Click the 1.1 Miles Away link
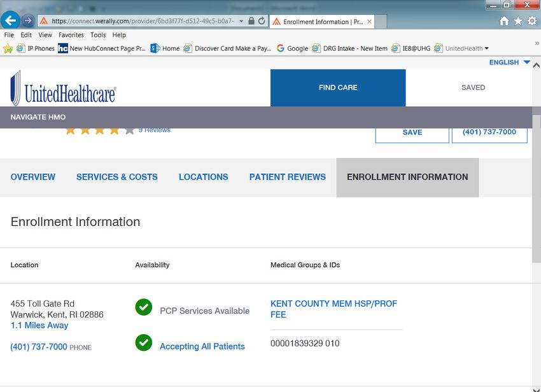This screenshot has width=541, height=392. coord(39,325)
